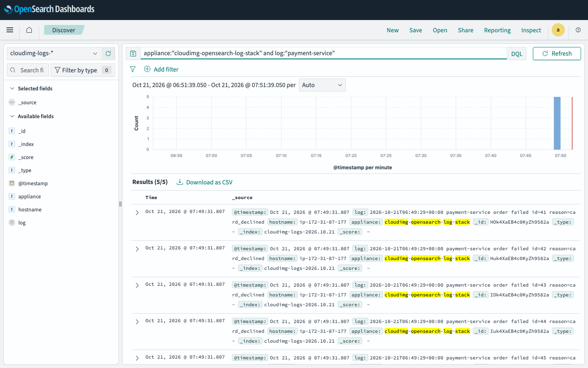Open Filter by type options
Screen dimensions: 588x368
click(83, 70)
